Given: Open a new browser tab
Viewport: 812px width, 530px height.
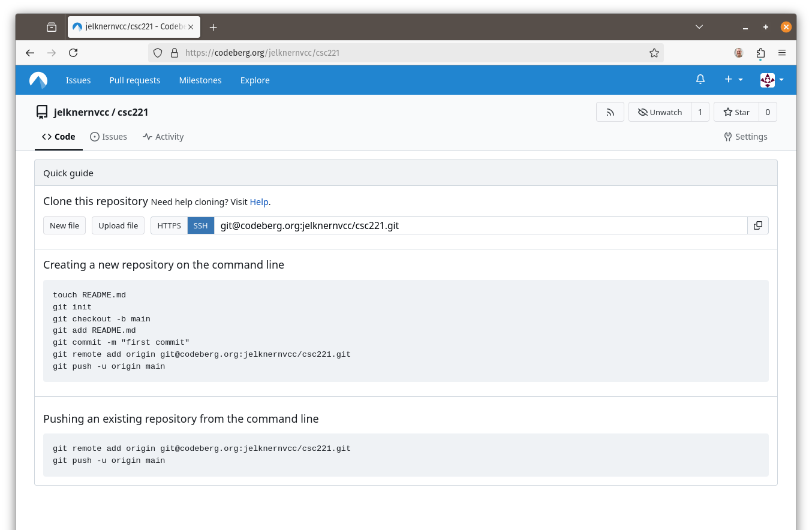Looking at the screenshot, I should tap(213, 27).
